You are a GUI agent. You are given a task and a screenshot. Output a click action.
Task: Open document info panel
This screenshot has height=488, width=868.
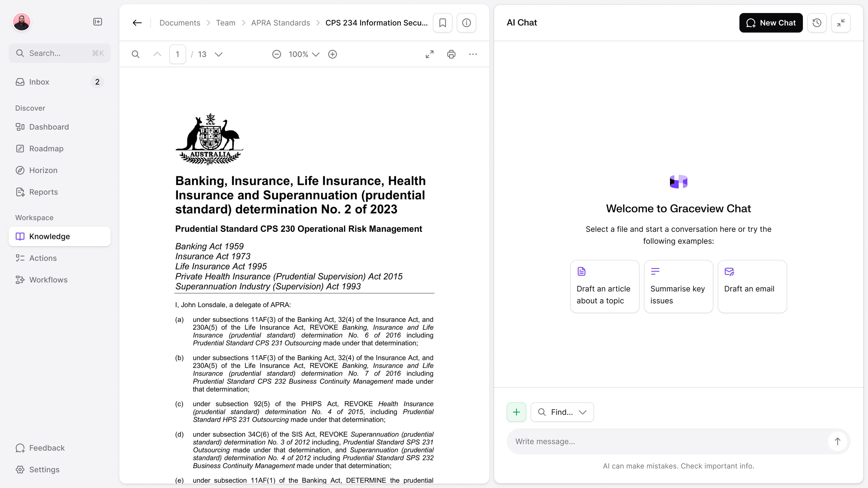(466, 23)
